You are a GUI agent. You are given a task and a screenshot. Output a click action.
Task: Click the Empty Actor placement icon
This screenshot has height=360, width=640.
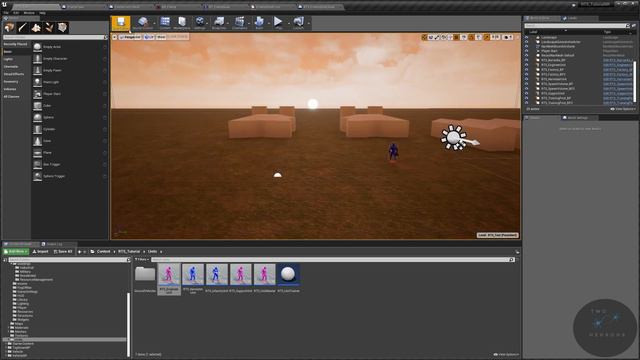[x=38, y=47]
